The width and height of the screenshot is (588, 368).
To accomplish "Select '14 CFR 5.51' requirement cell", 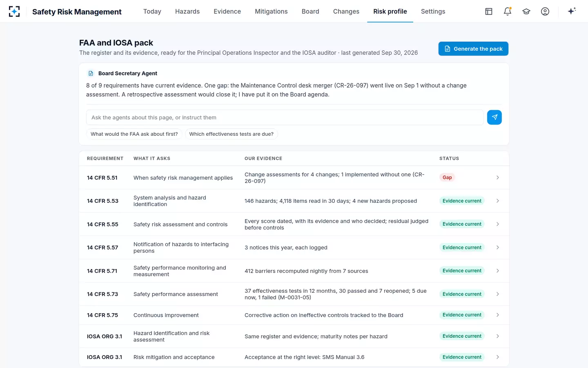I will (102, 178).
